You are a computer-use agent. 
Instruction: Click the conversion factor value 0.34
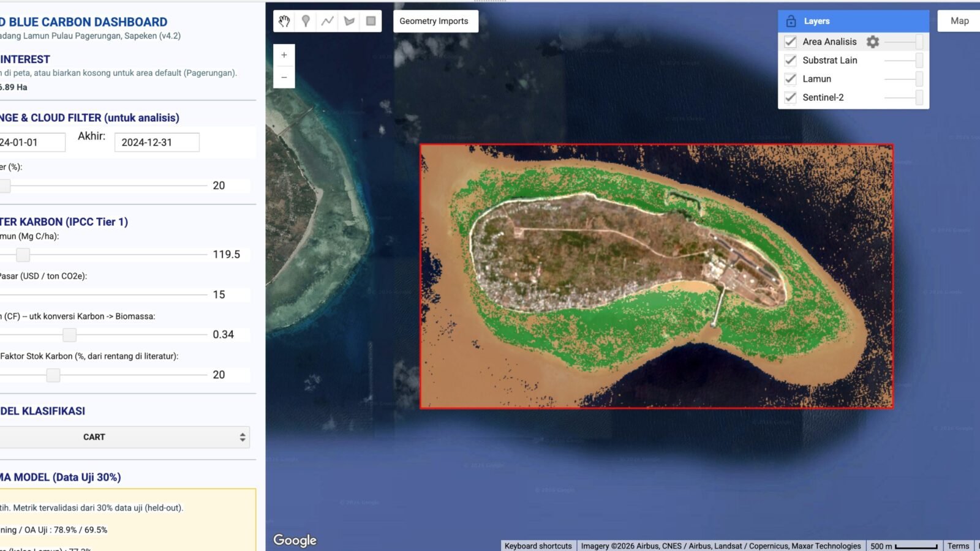point(224,334)
